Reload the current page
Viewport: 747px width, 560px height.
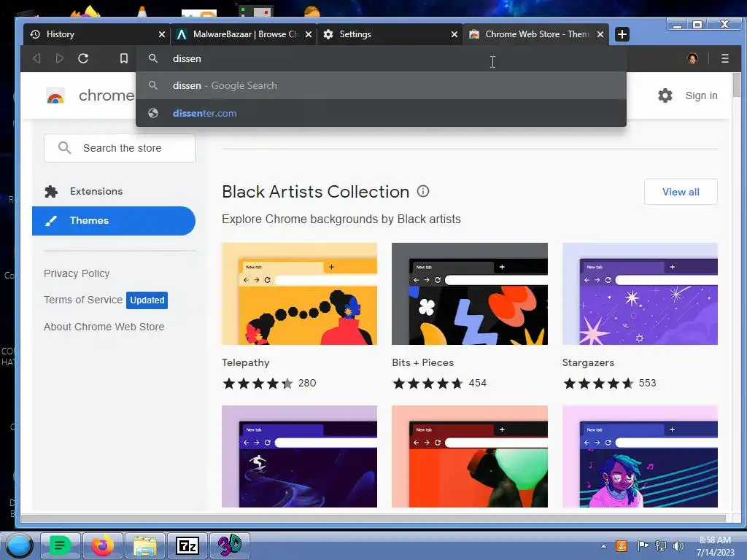tap(83, 58)
